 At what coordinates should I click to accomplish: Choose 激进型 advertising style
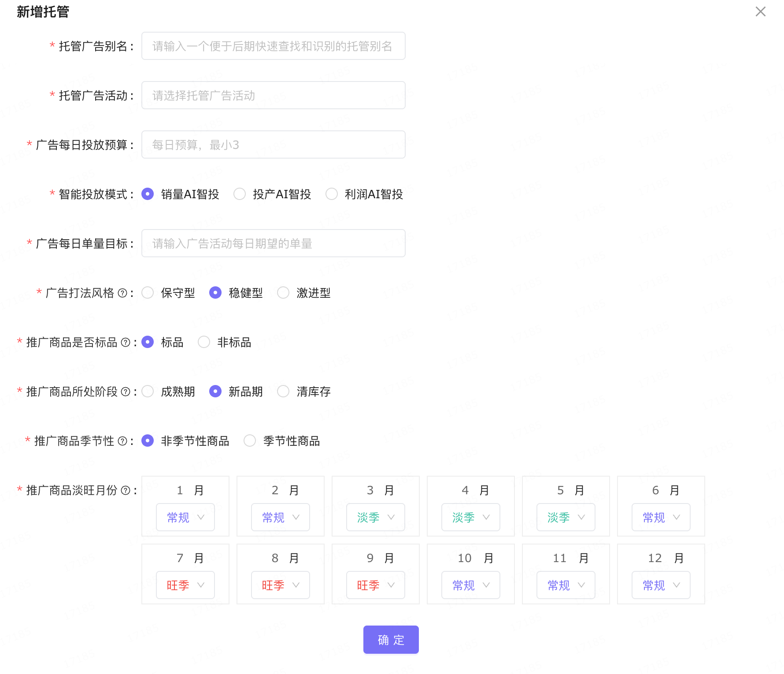click(x=283, y=292)
